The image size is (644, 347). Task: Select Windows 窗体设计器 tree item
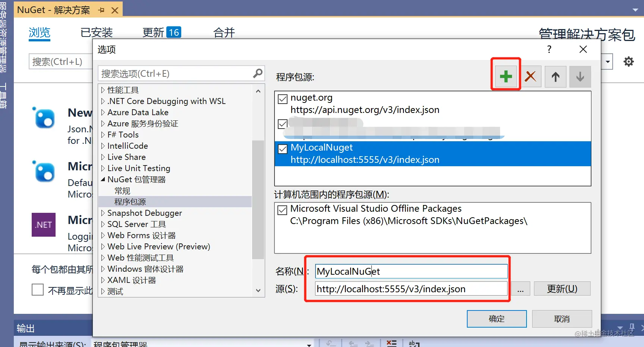pyautogui.click(x=145, y=269)
